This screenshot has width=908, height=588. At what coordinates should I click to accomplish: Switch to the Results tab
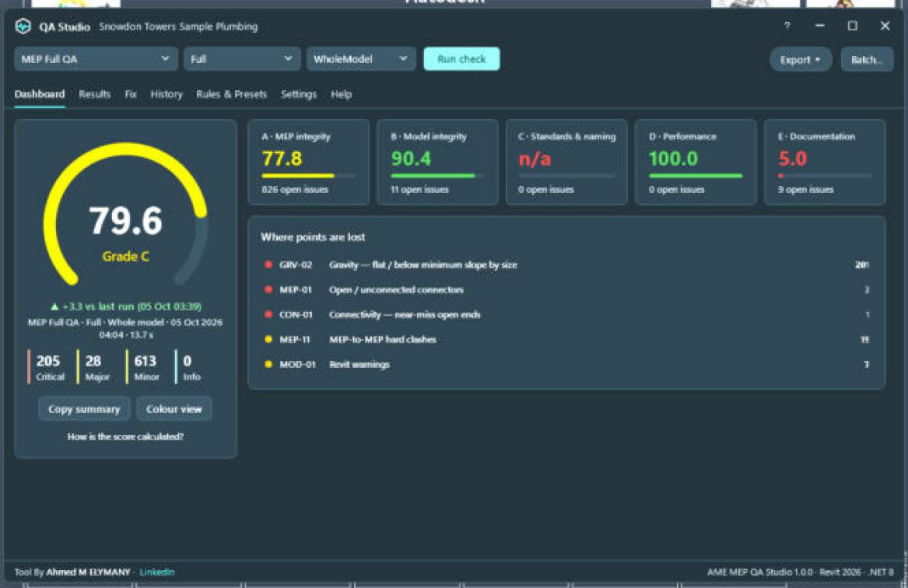coord(94,94)
